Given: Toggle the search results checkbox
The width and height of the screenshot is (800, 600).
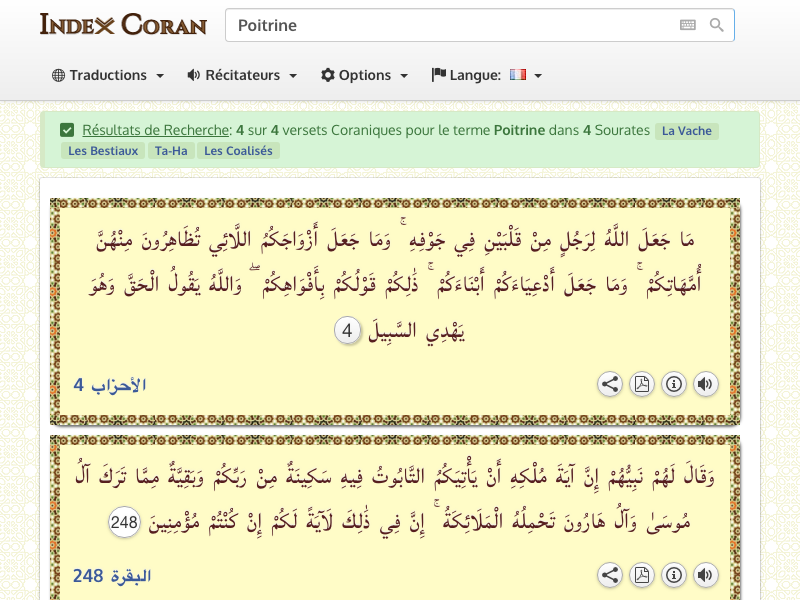Looking at the screenshot, I should pyautogui.click(x=67, y=130).
